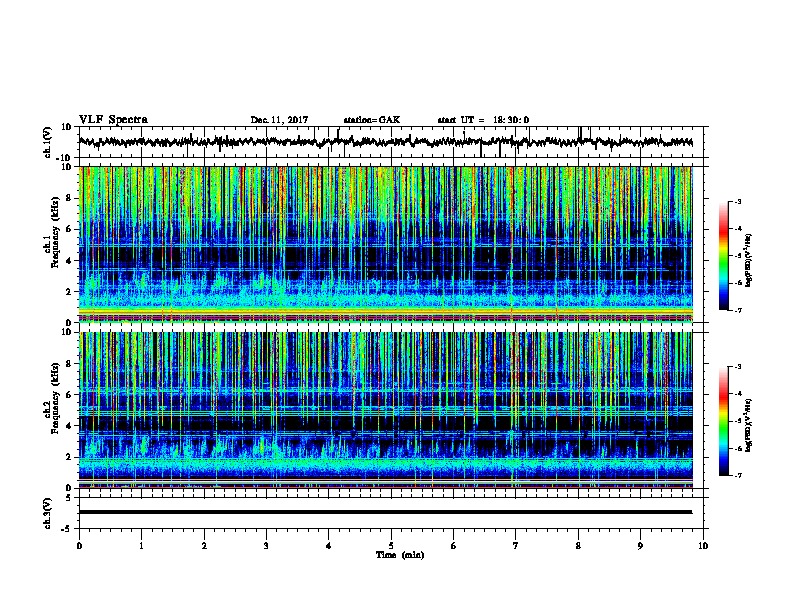Screen dimensions: 792x612
Task: Select the date text "Dec. 11, 2017"
Action: [x=279, y=120]
